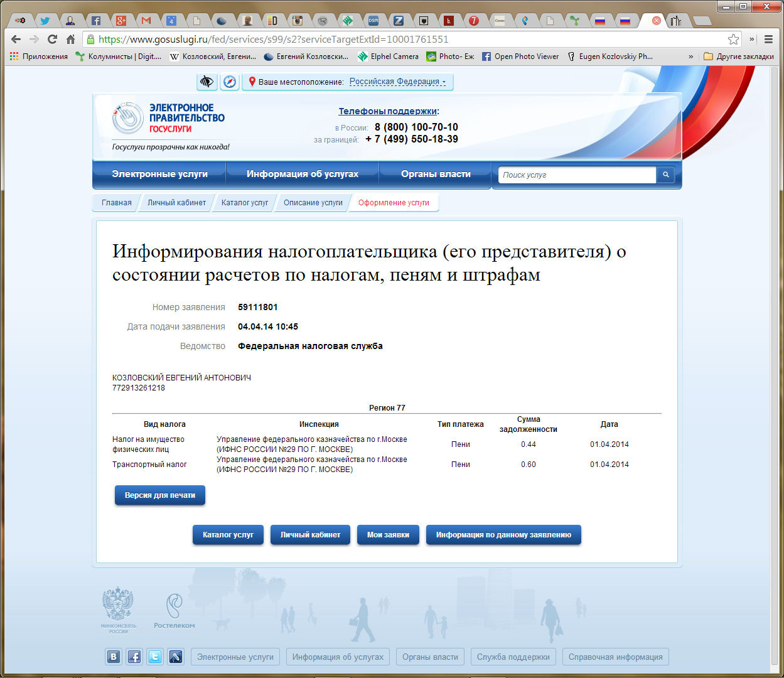Open the Chrome main menu button
784x678 pixels.
click(x=768, y=39)
